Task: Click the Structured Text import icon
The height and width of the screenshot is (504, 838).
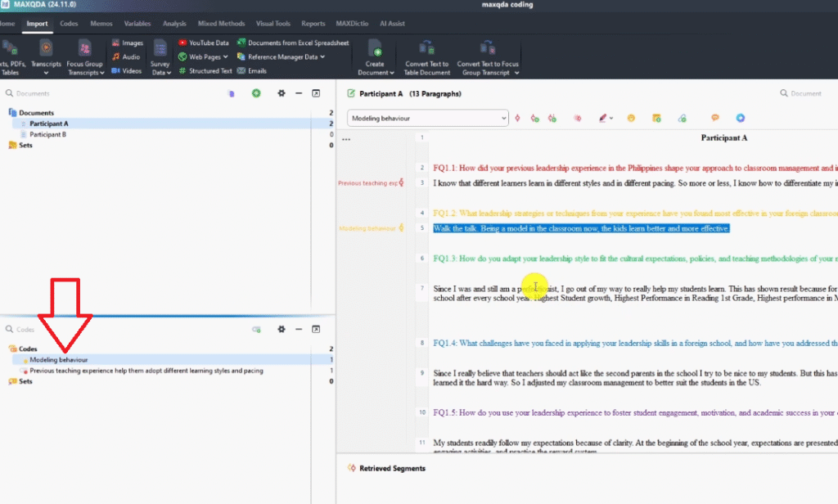Action: tap(183, 71)
